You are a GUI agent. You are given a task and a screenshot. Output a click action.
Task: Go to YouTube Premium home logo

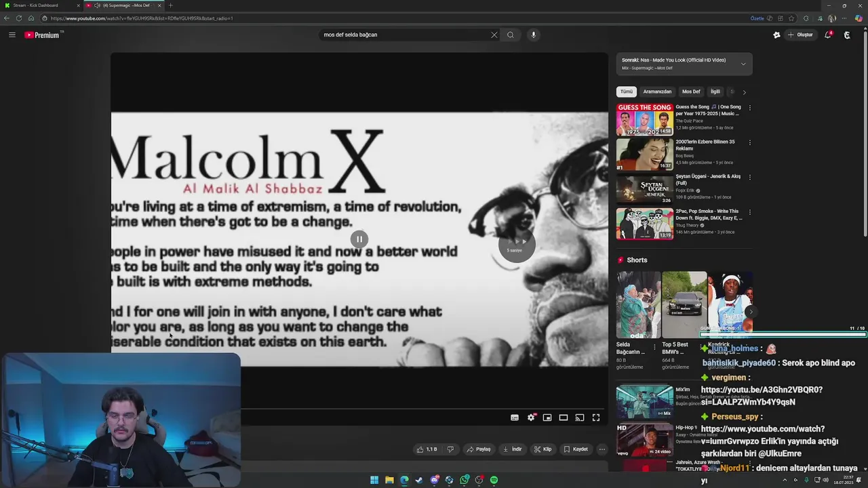[43, 35]
